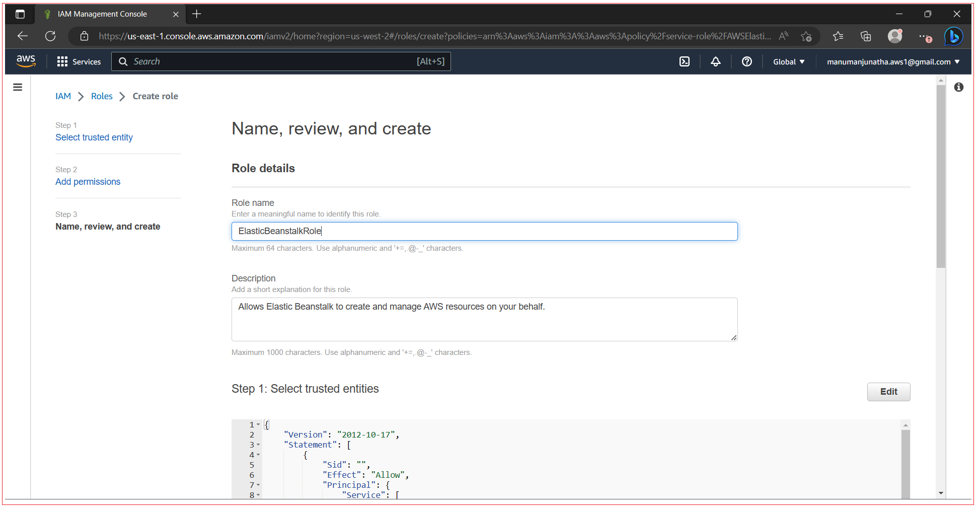This screenshot has width=980, height=510.
Task: Click the AWS logo home icon
Action: coord(26,61)
